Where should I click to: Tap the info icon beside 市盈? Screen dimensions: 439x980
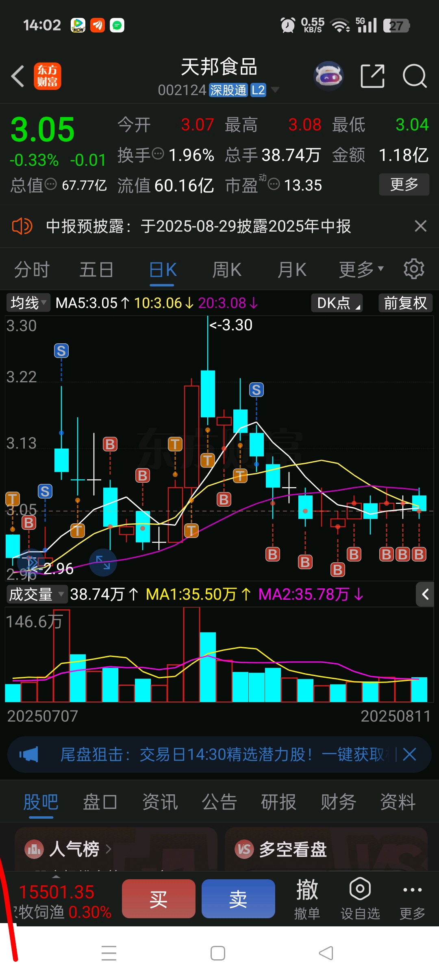pyautogui.click(x=274, y=184)
